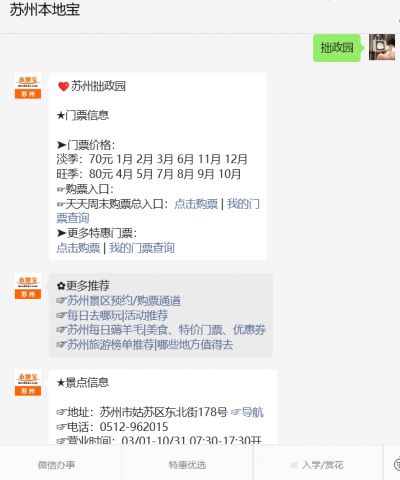Open 点击购票 link after 天天周末购票总入口
This screenshot has width=400, height=480.
(196, 204)
